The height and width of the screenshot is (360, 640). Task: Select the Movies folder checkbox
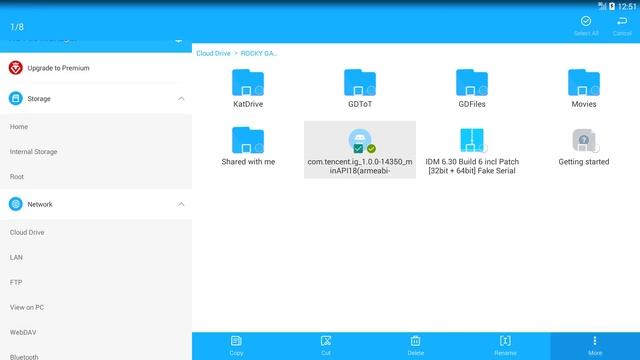pyautogui.click(x=582, y=91)
